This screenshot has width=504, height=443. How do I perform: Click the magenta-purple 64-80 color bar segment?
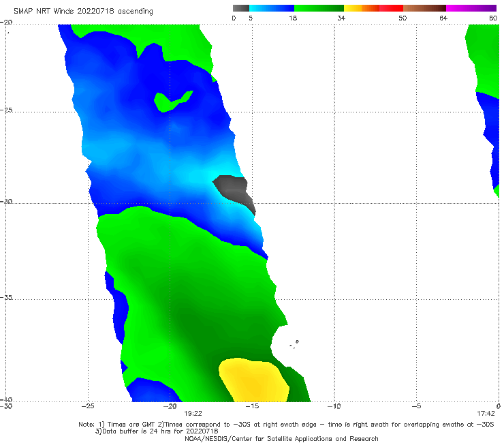pyautogui.click(x=471, y=8)
